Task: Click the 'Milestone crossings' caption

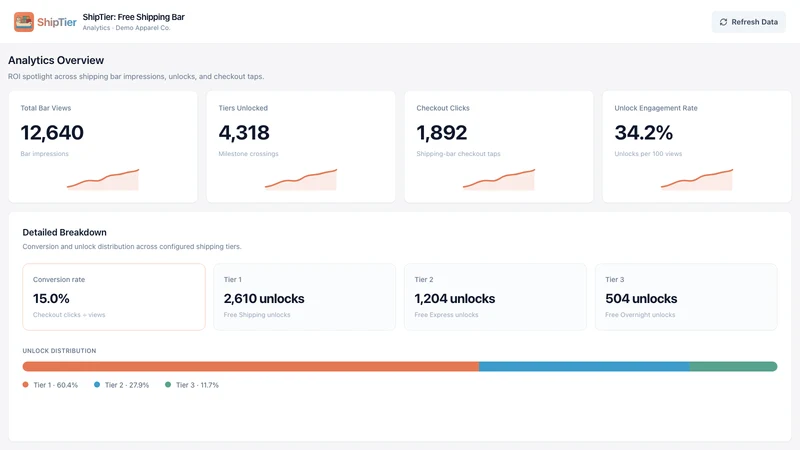Action: [248, 154]
